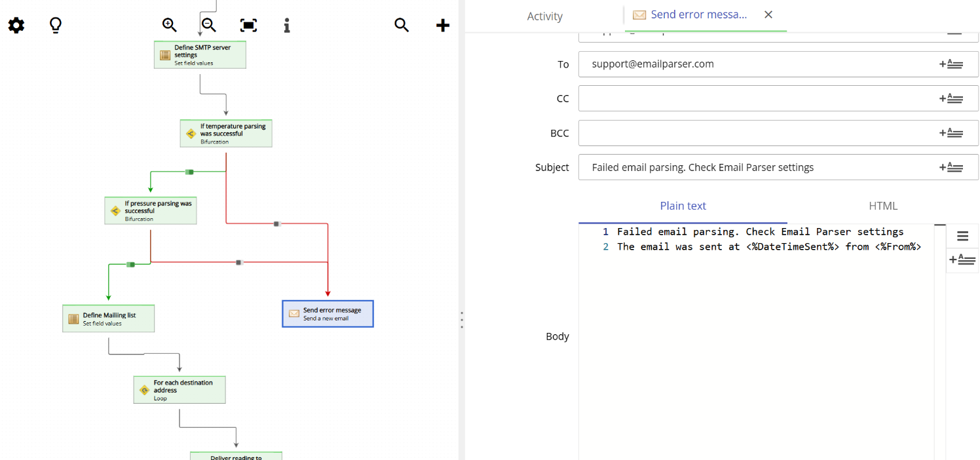This screenshot has width=980, height=460.
Task: Switch to the Activity tab
Action: 544,16
